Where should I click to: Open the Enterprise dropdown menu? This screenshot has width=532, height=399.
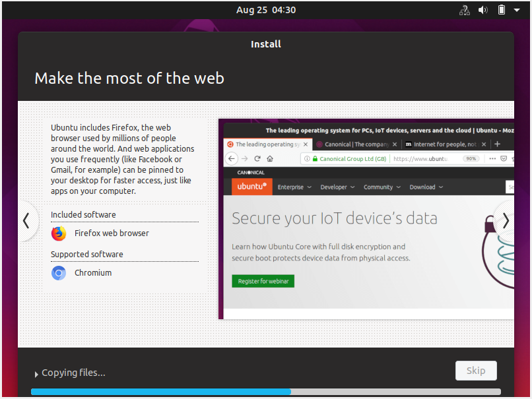pos(294,187)
